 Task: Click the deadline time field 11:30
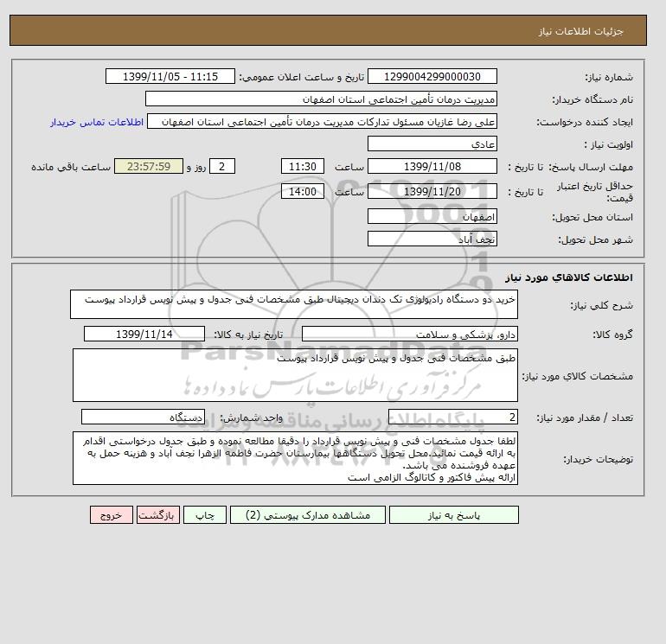tap(303, 167)
